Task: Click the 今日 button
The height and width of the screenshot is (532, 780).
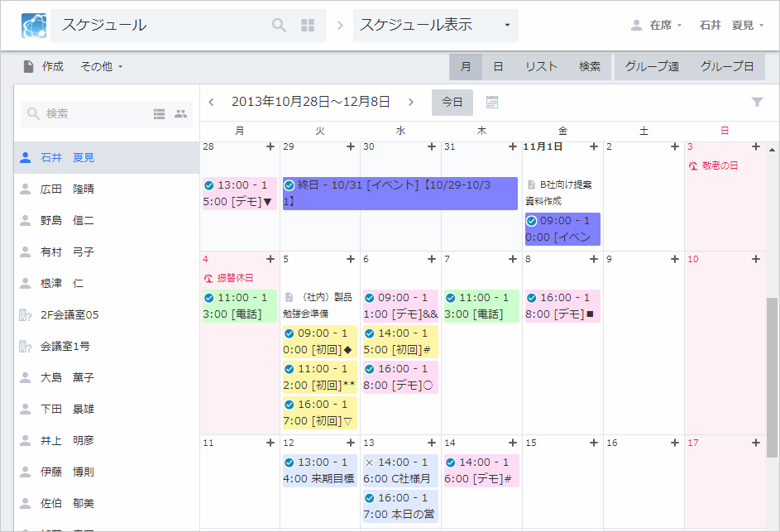Action: (452, 102)
